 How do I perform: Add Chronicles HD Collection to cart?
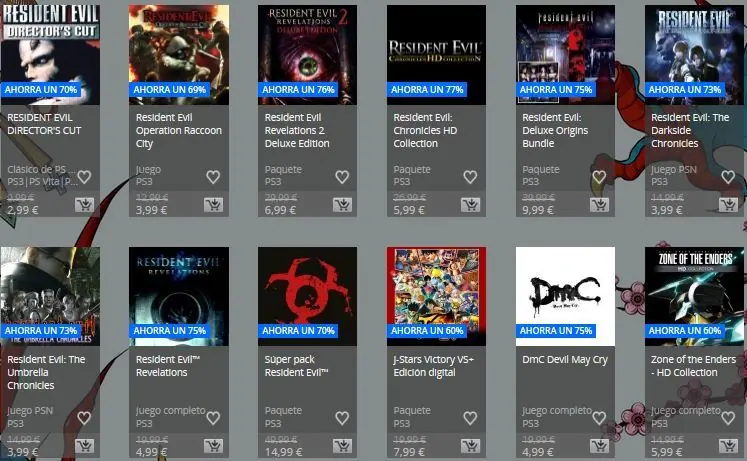(x=471, y=205)
